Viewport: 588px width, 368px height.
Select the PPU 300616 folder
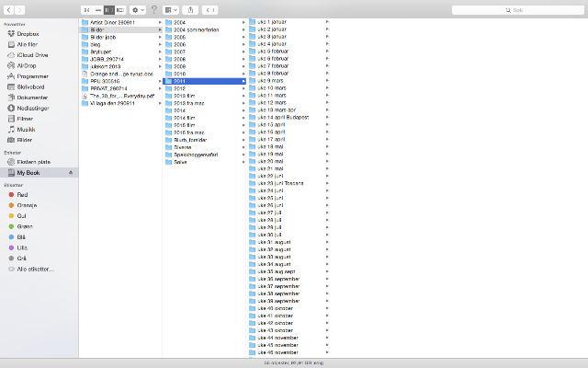pyautogui.click(x=121, y=81)
